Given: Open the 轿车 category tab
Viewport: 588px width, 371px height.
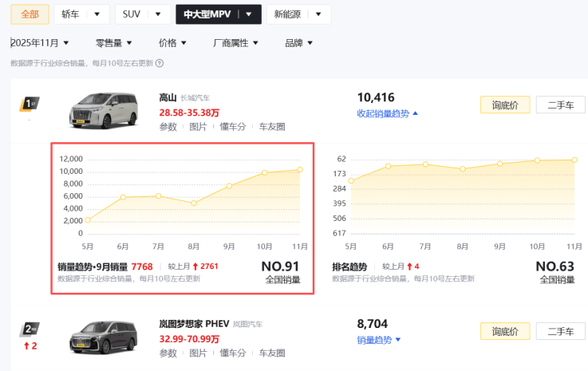Looking at the screenshot, I should (70, 14).
